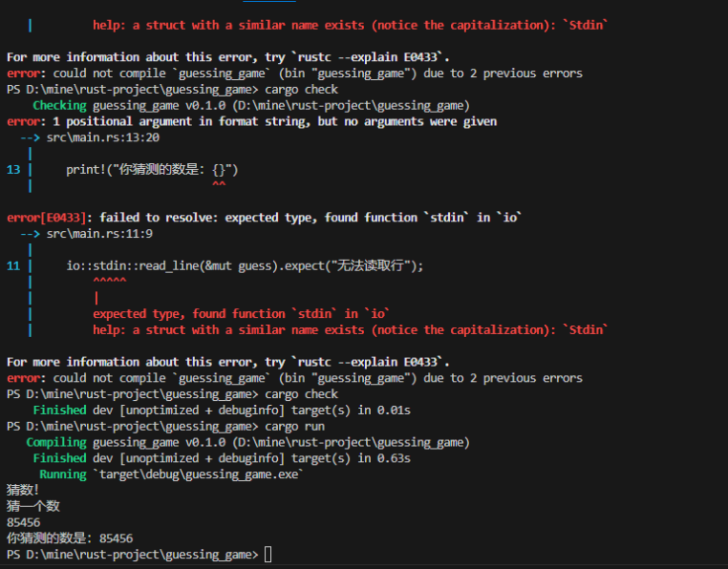Select the gutter line number 11
The height and width of the screenshot is (569, 728).
coord(13,266)
